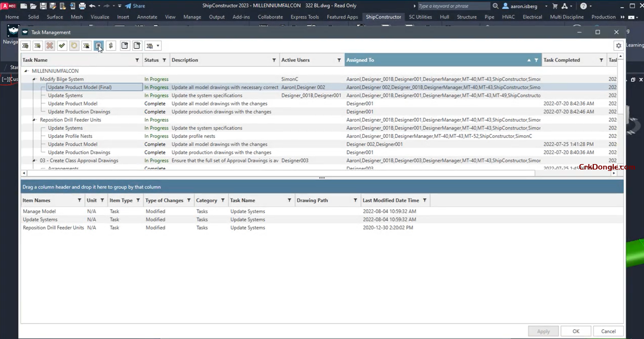Switch to the Structure ribbon tab

(x=466, y=17)
